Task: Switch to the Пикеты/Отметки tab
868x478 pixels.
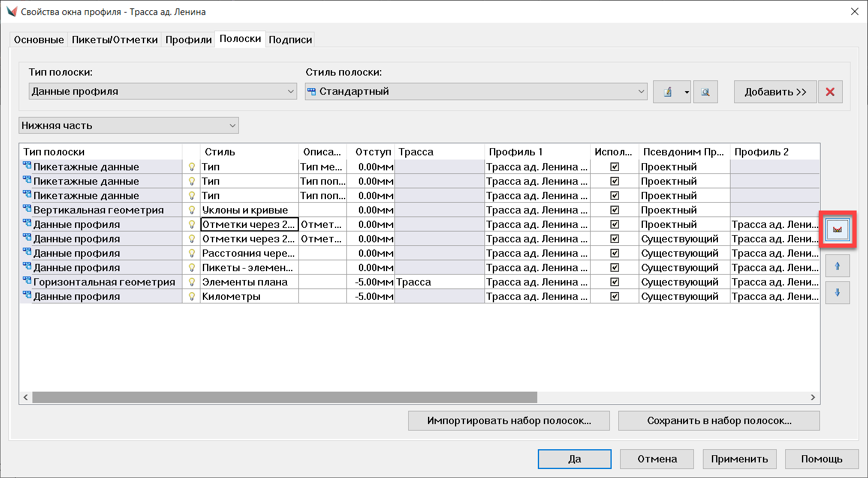Action: [115, 40]
